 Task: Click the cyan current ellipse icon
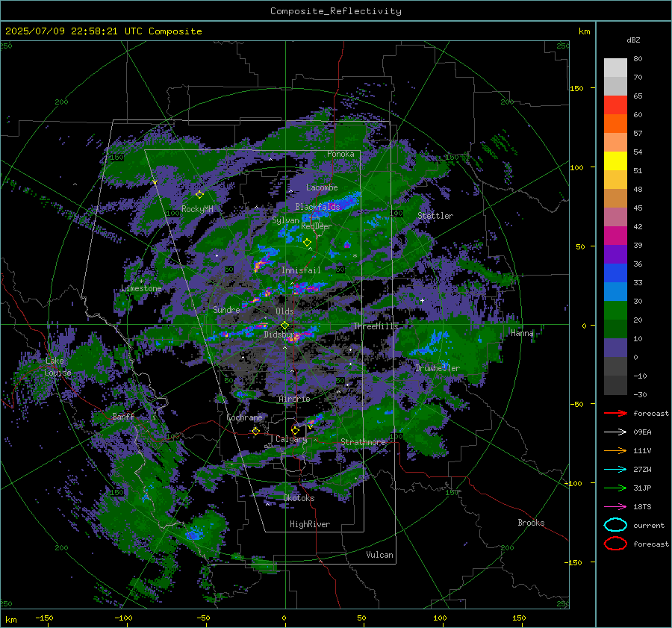[615, 525]
